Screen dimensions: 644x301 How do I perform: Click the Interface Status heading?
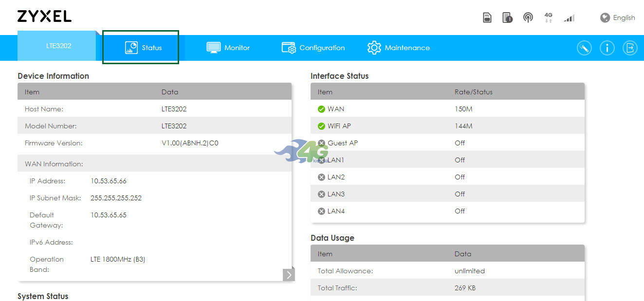pyautogui.click(x=340, y=76)
